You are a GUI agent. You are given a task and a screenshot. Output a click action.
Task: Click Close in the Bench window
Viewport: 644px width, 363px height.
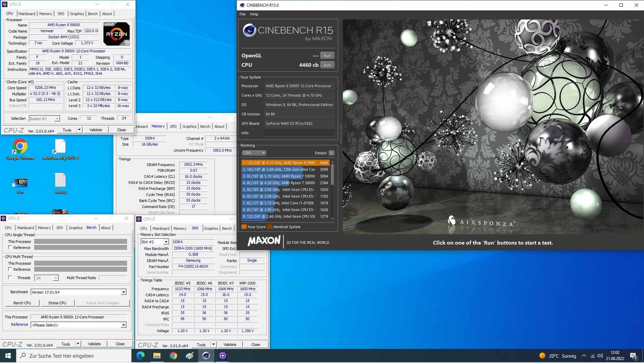pos(120,344)
